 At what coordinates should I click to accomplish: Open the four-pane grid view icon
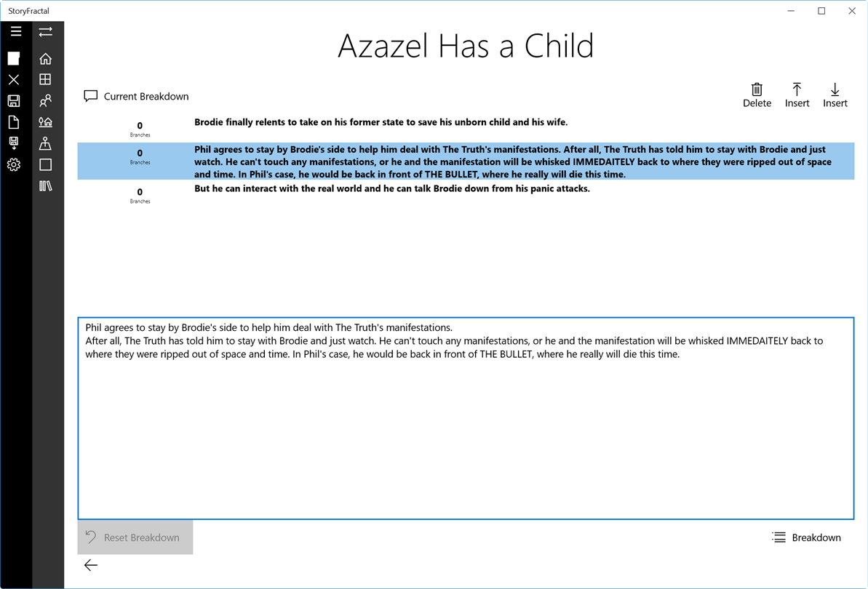tap(46, 79)
